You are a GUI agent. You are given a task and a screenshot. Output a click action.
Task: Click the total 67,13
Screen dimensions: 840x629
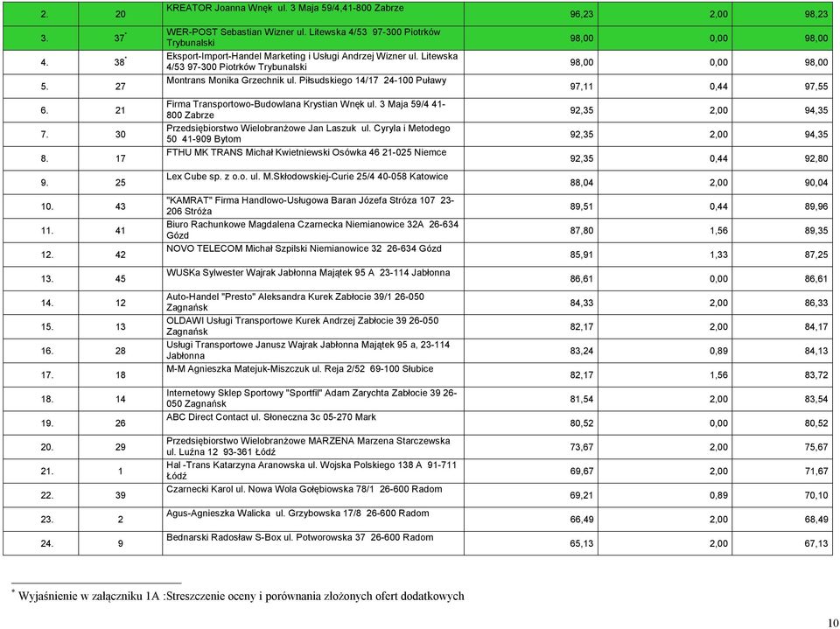[x=815, y=544]
